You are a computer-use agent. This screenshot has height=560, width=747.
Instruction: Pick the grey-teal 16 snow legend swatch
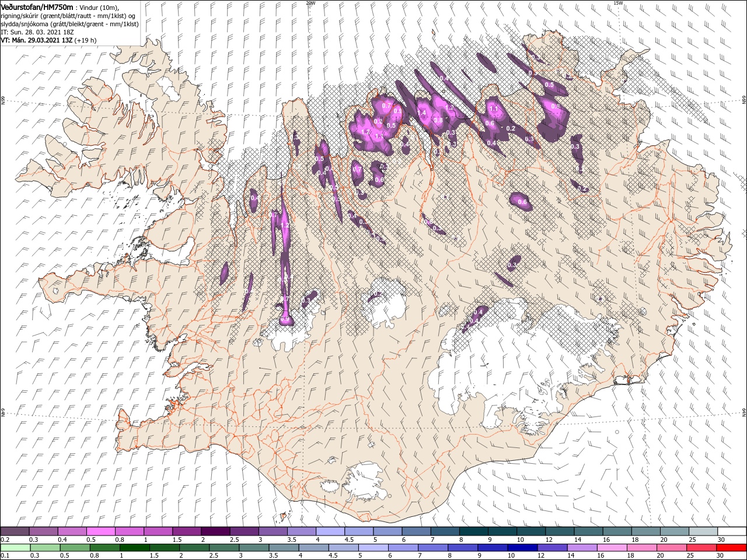click(616, 531)
